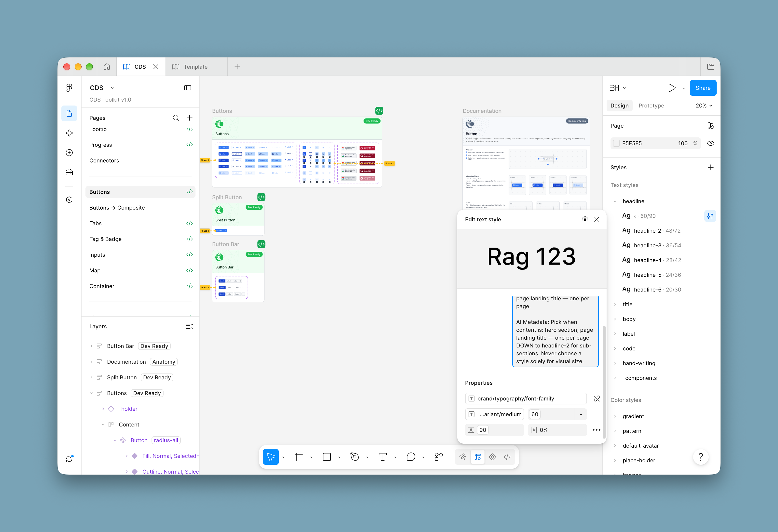
Task: Start presentation with play button
Action: 672,88
